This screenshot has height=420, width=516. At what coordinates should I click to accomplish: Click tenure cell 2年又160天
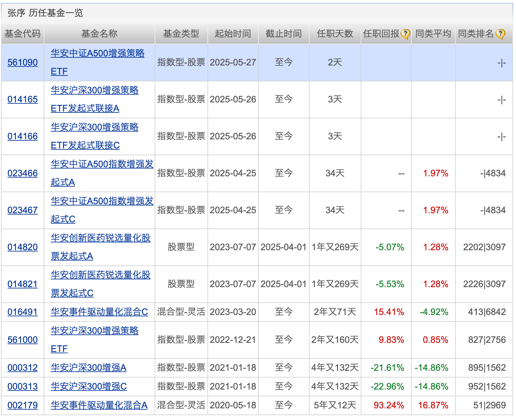(x=335, y=340)
